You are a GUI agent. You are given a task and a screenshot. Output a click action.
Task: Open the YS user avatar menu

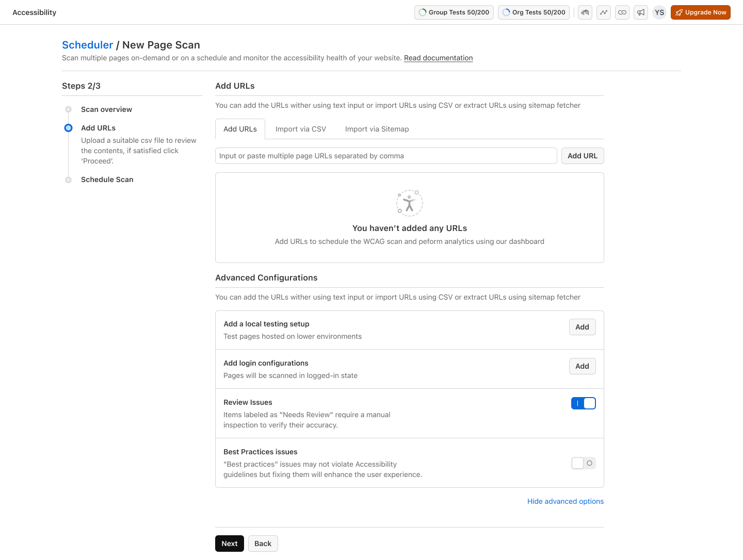tap(659, 12)
